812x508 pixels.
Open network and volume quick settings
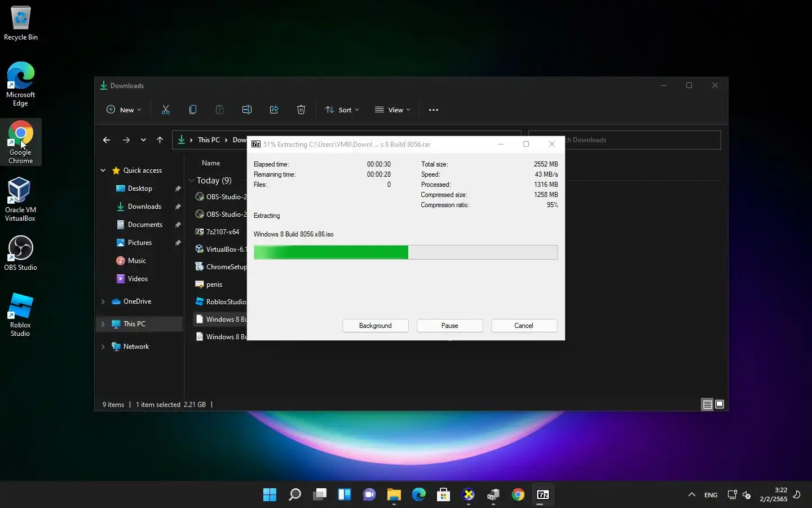[739, 495]
